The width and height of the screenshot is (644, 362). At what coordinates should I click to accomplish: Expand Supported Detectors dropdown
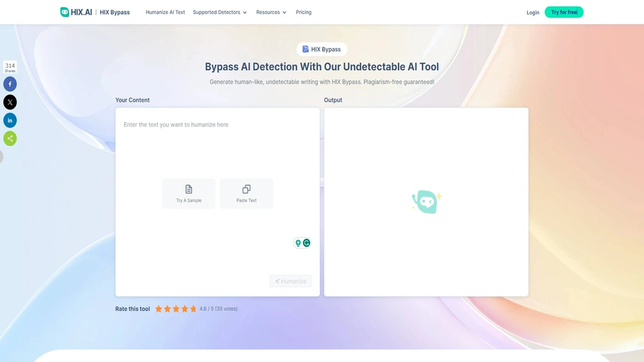click(x=219, y=13)
